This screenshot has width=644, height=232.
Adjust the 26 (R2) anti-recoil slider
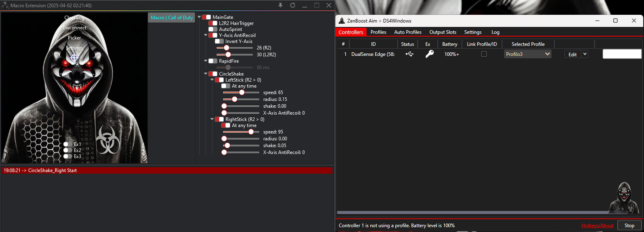coord(235,48)
